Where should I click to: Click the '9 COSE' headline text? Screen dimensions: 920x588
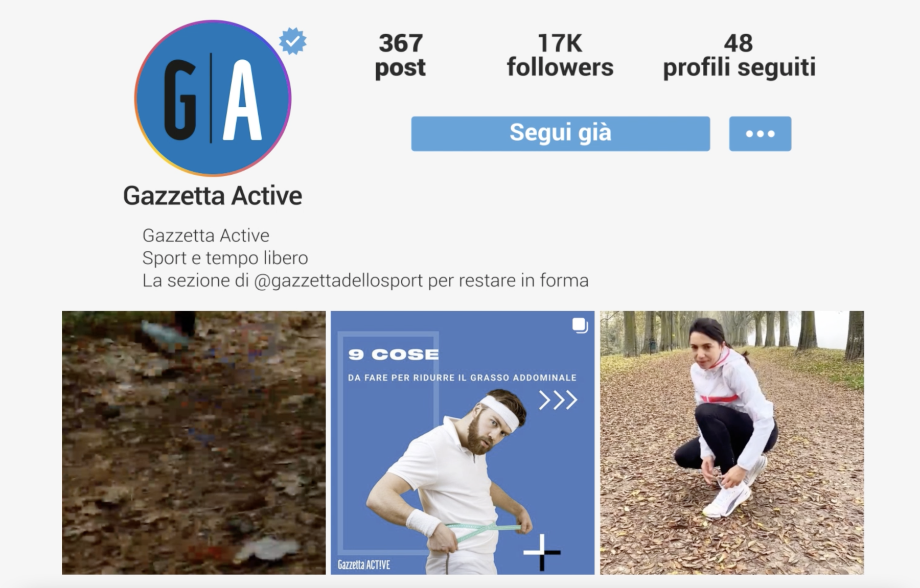(x=394, y=355)
